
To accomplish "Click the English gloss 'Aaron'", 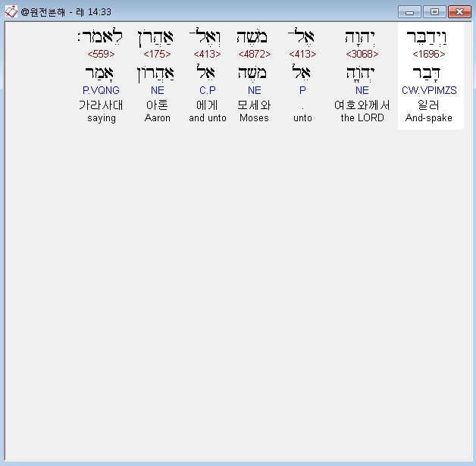I will tap(157, 117).
